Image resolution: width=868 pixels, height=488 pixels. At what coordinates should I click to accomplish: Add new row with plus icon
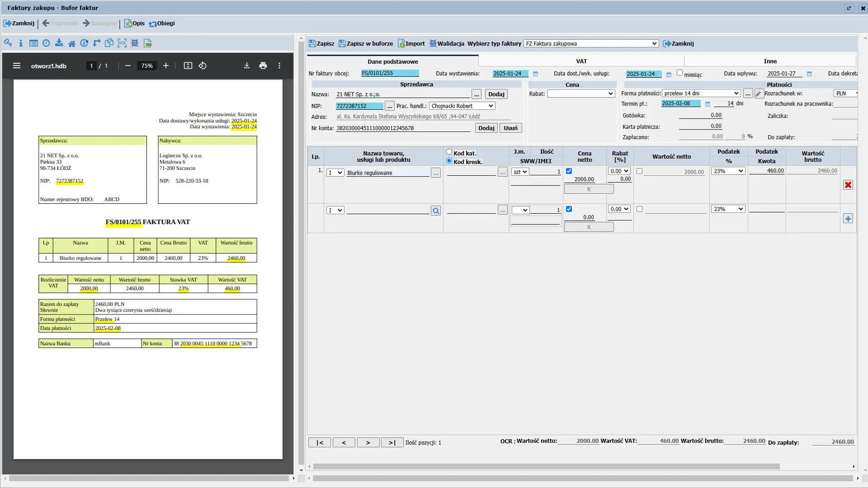click(848, 219)
